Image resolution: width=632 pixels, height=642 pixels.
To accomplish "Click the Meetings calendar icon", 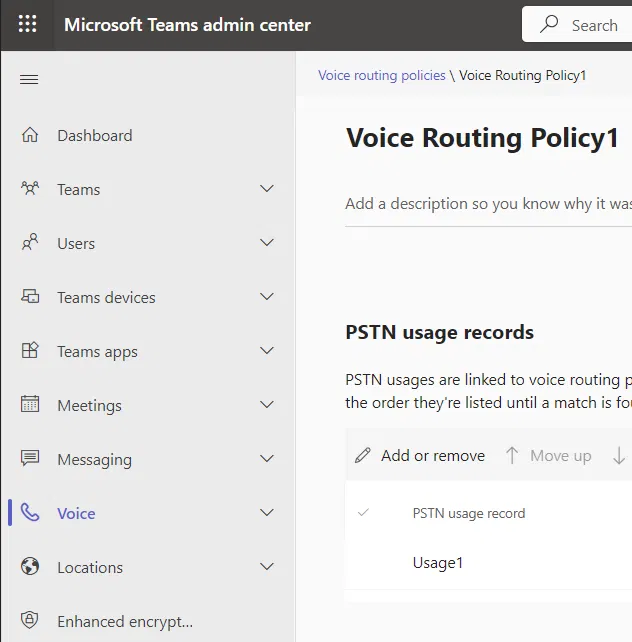I will pos(30,404).
